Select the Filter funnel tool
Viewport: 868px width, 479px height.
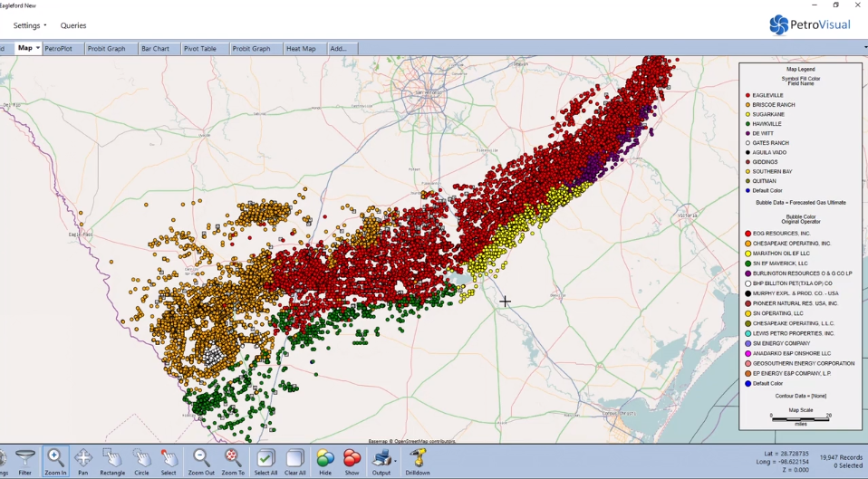click(25, 460)
